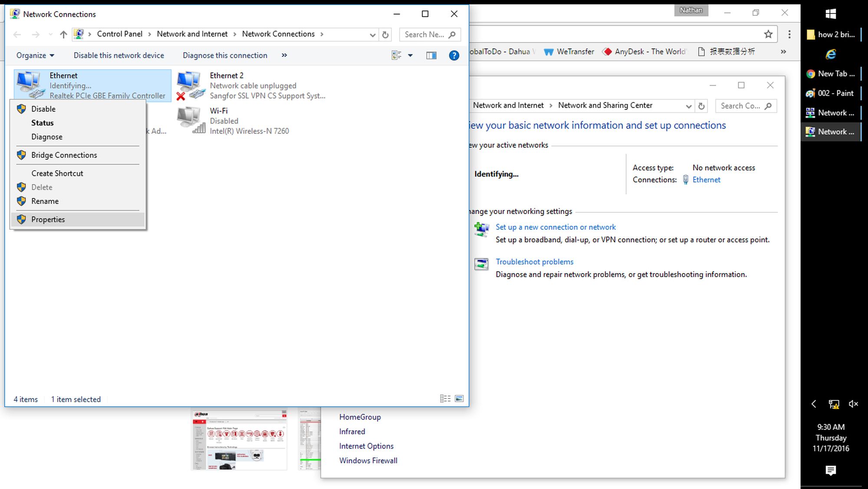Click the Ethernet connection link
868x489 pixels.
coord(706,180)
